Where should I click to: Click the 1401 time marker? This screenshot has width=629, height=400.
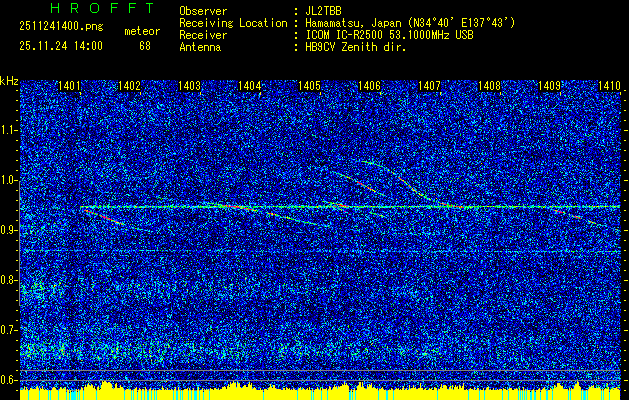[70, 87]
